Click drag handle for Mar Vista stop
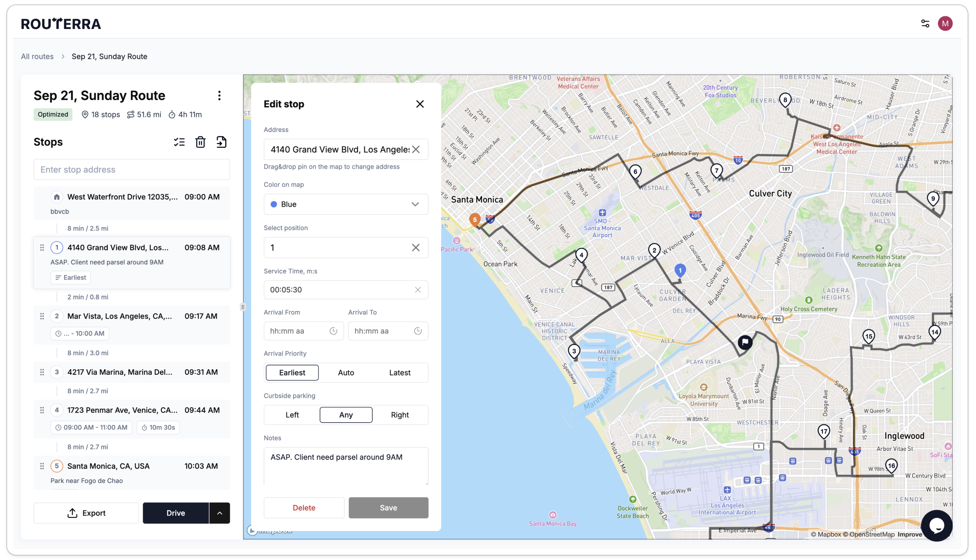Viewport: 976px width, 560px height. 42,316
